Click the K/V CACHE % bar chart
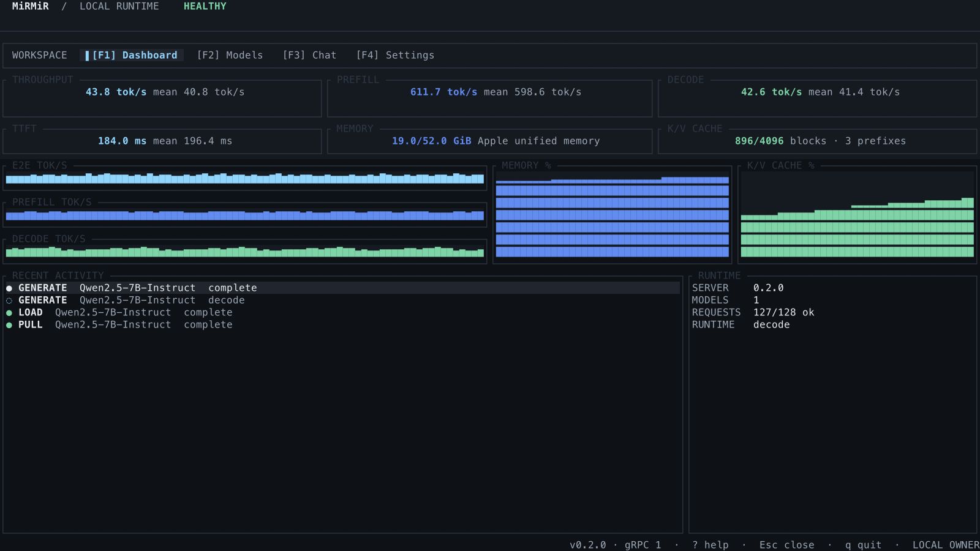Image resolution: width=980 pixels, height=551 pixels. 858,215
